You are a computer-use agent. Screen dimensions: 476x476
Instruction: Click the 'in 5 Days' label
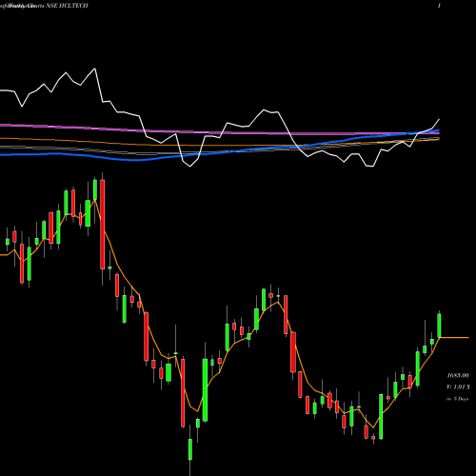point(458,399)
